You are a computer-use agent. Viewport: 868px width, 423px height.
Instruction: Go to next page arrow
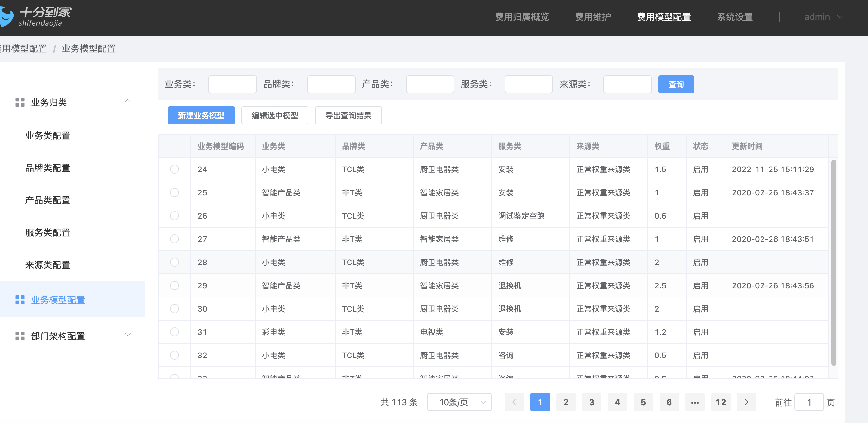[746, 402]
